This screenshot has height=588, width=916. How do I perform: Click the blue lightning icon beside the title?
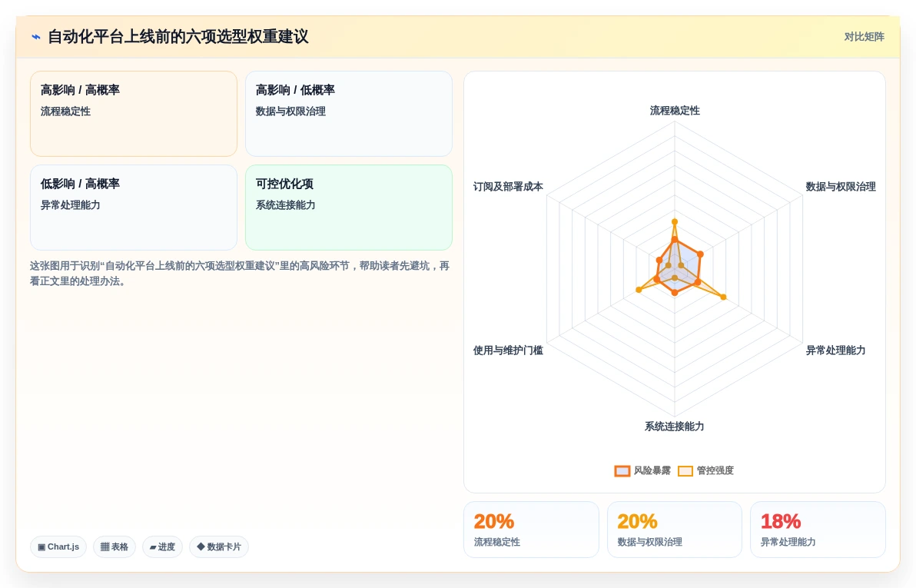(x=36, y=37)
